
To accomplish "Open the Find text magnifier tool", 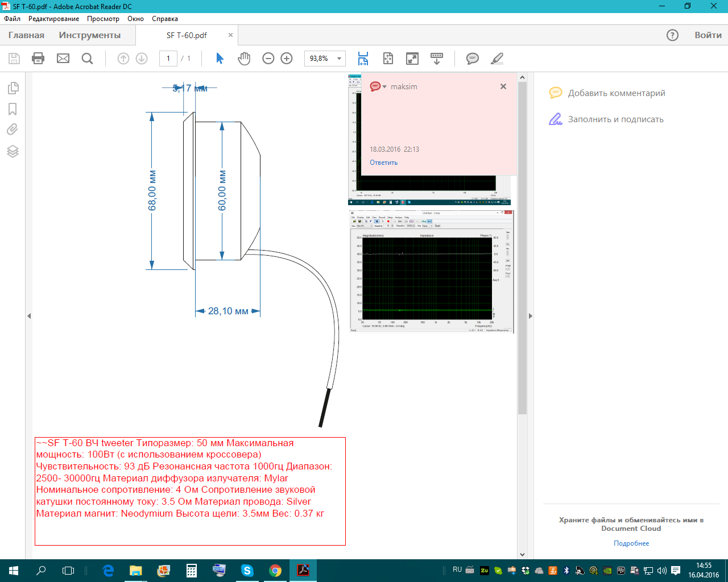I will 87,59.
